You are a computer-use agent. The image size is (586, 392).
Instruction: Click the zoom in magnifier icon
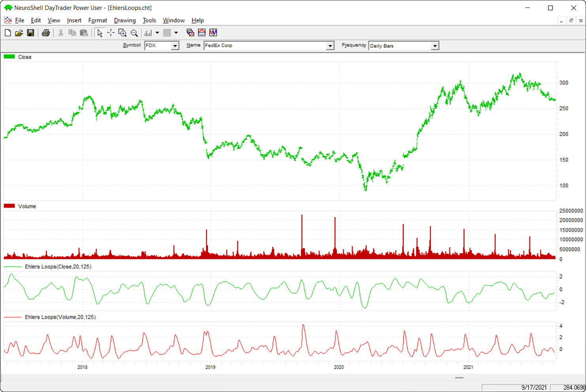click(123, 33)
